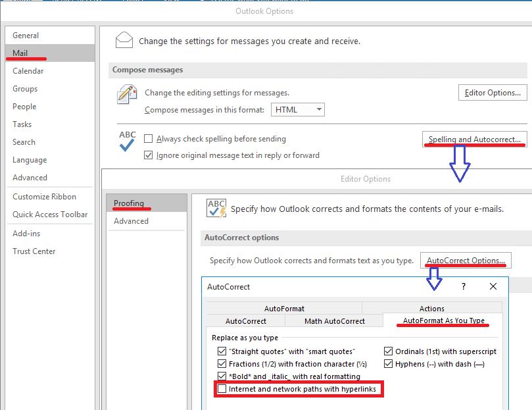
Task: Switch to AutoFormat As You Type tab
Action: 443,320
